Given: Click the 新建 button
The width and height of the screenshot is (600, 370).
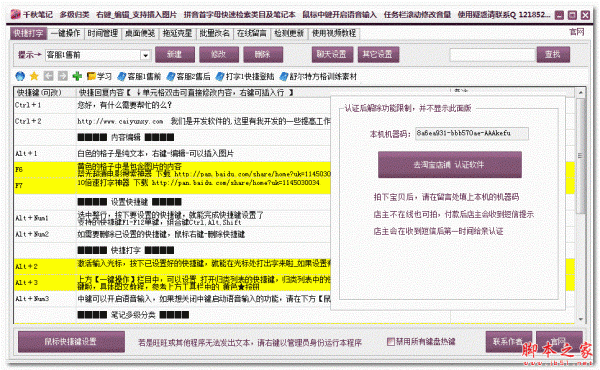Looking at the screenshot, I should tap(174, 54).
